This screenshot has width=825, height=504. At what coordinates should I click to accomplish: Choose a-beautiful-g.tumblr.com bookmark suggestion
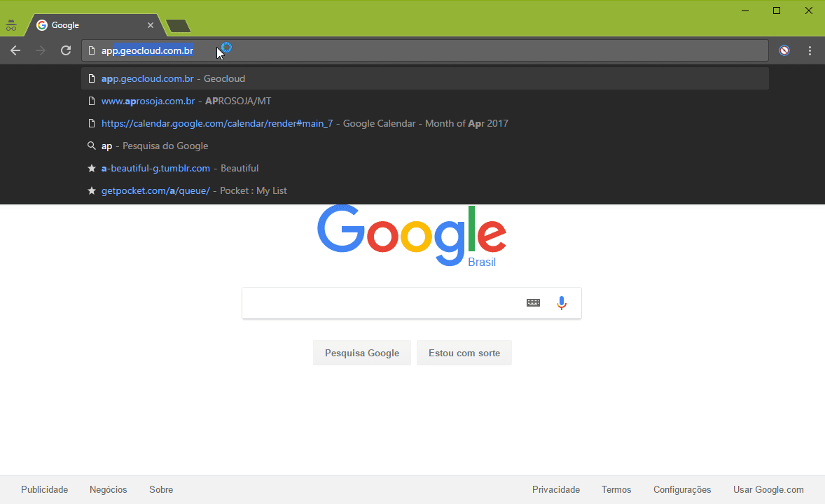[425, 169]
